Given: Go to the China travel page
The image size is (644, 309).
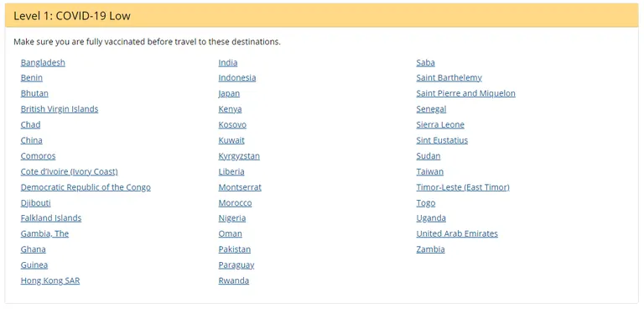Looking at the screenshot, I should point(32,140).
